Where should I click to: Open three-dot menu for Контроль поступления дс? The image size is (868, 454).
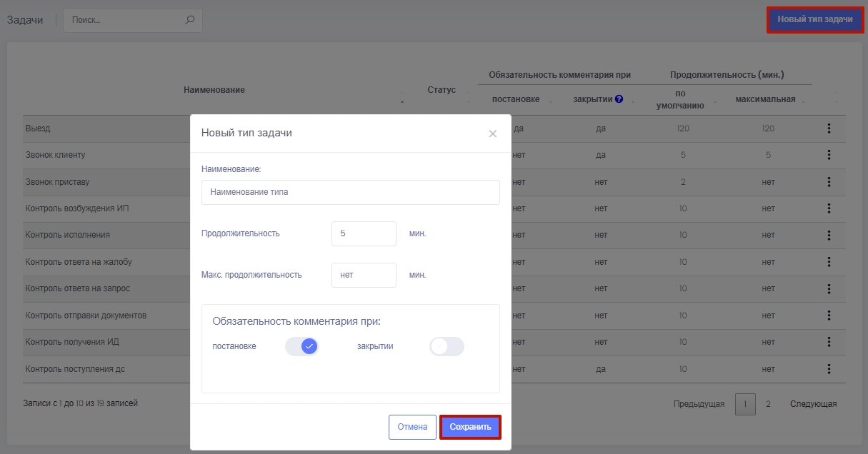tap(829, 369)
